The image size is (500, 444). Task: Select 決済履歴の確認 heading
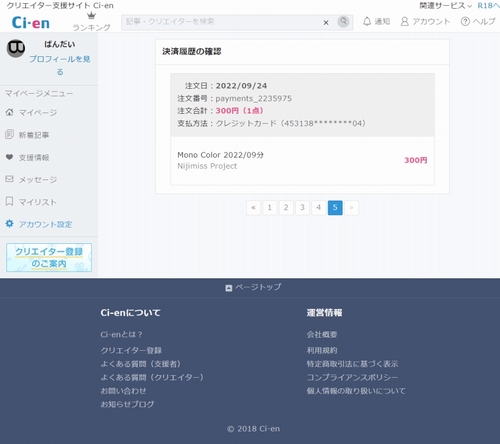click(x=192, y=51)
